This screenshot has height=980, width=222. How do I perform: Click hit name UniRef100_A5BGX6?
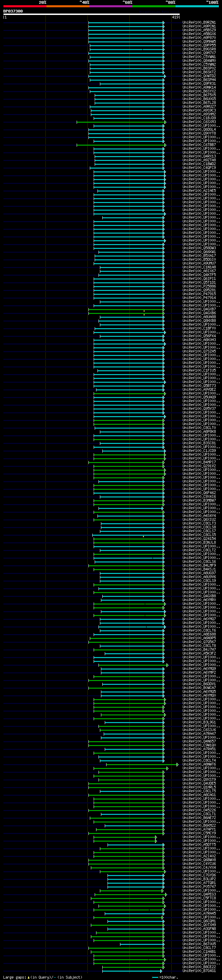199,34
